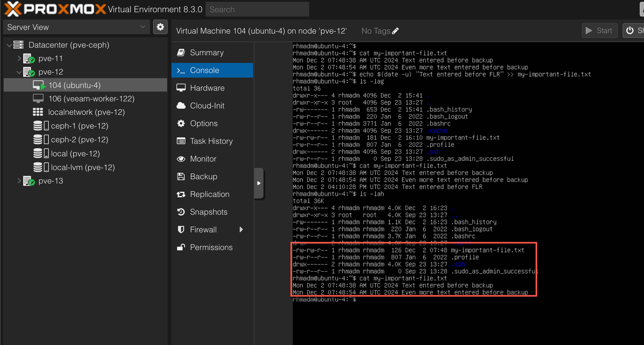Viewport: 644px width, 345px height.
Task: Click the Replication panel icon
Action: (181, 194)
